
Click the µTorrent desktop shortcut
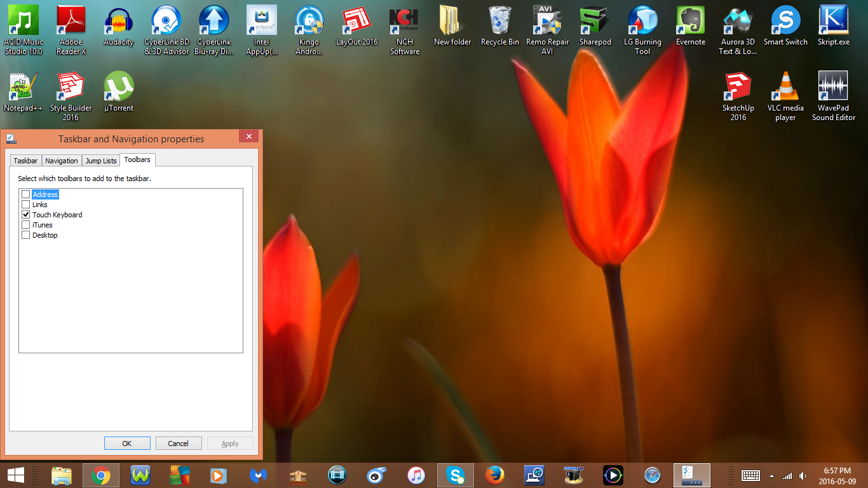click(119, 91)
